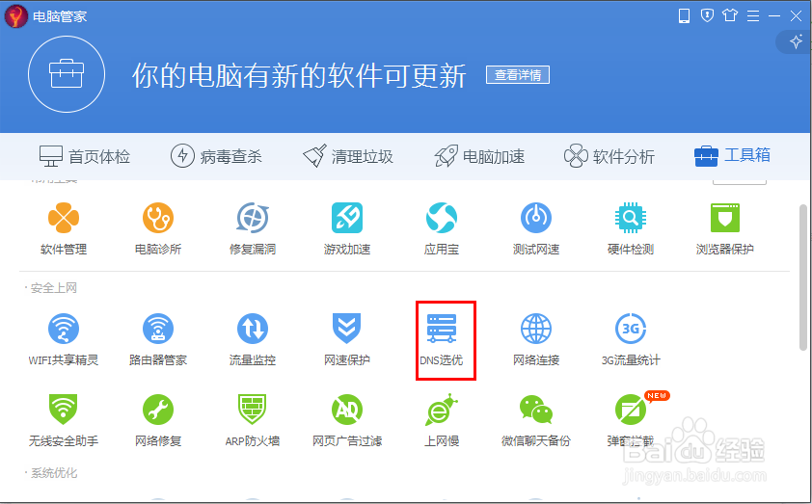The image size is (812, 504).
Task: Switch to 病毒查杀 tab
Action: [216, 156]
